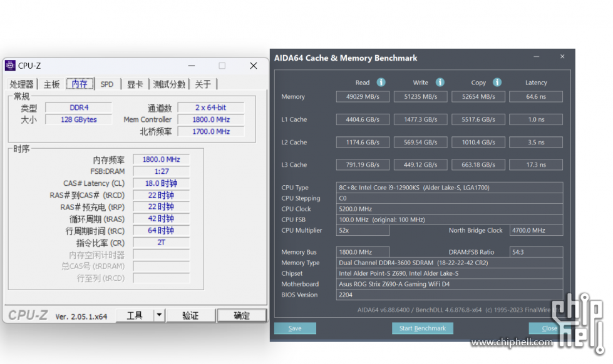Open the 处理器 tab in CPU-Z

click(x=21, y=84)
